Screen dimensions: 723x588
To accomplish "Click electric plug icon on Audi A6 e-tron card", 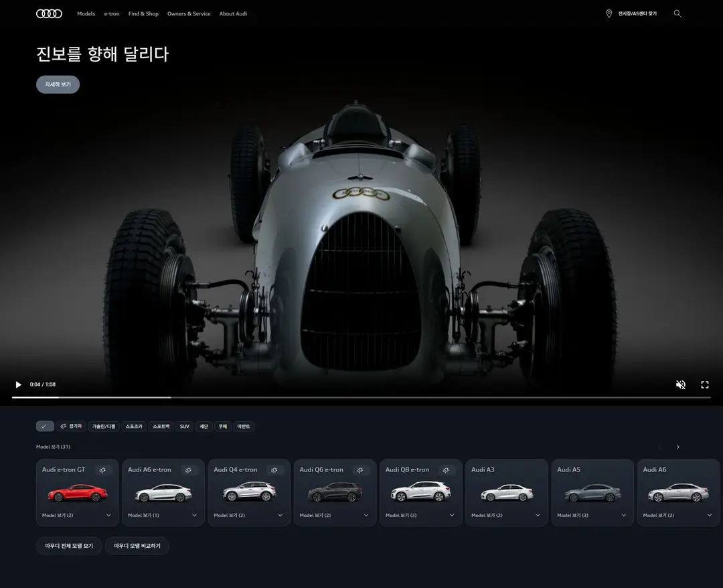I will tap(189, 470).
